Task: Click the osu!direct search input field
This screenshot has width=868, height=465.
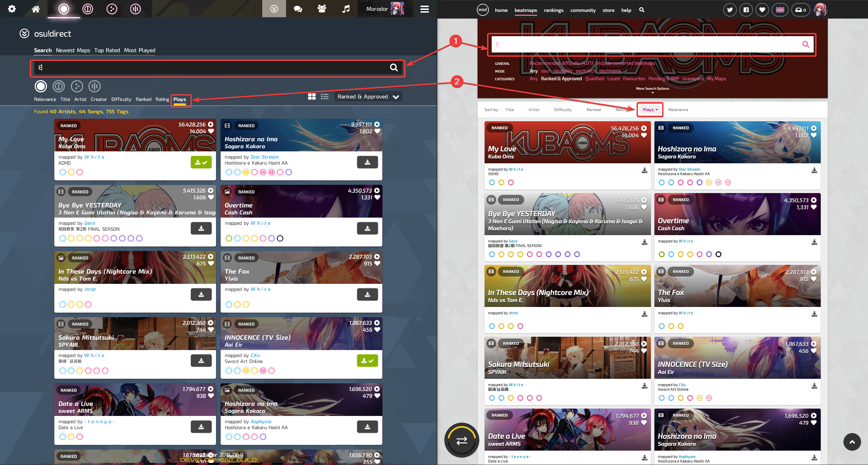Action: 217,68
